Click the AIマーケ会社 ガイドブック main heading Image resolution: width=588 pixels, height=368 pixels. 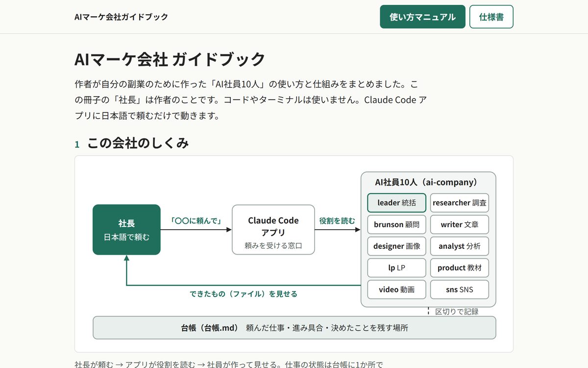pos(170,59)
